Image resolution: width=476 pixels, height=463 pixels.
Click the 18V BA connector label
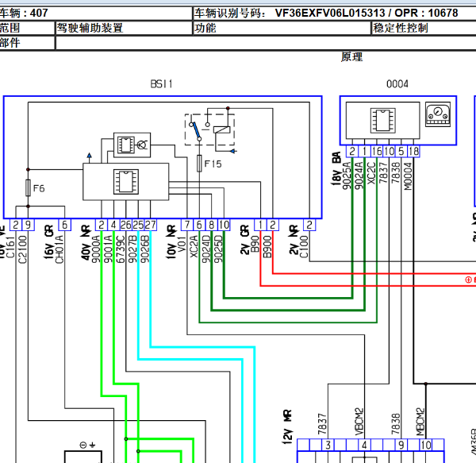336,168
